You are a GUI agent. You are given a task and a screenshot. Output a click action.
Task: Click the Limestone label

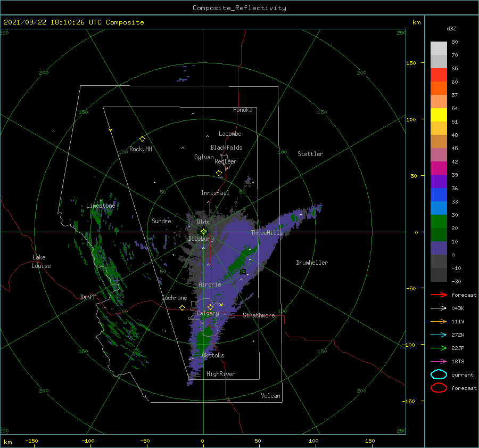coord(101,206)
